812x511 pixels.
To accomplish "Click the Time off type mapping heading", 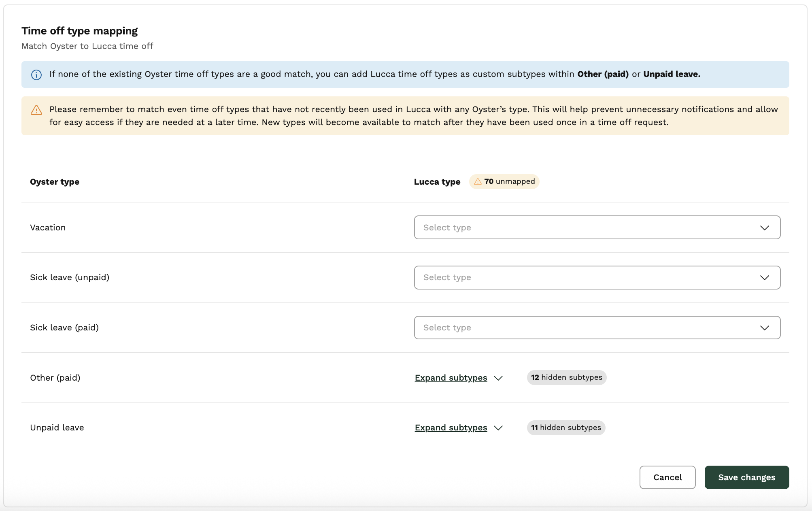I will 80,31.
